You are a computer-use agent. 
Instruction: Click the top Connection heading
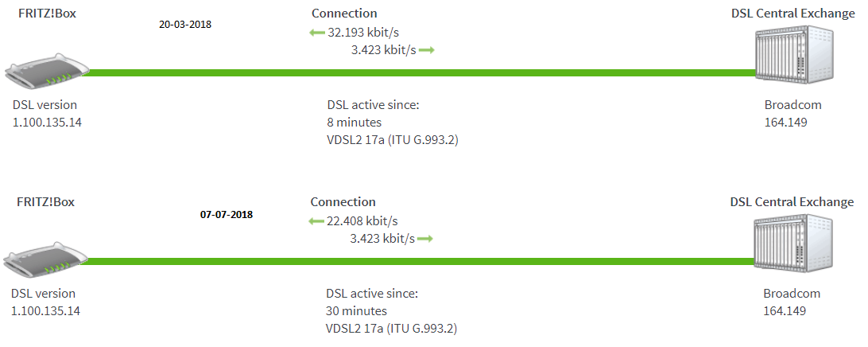pos(344,14)
